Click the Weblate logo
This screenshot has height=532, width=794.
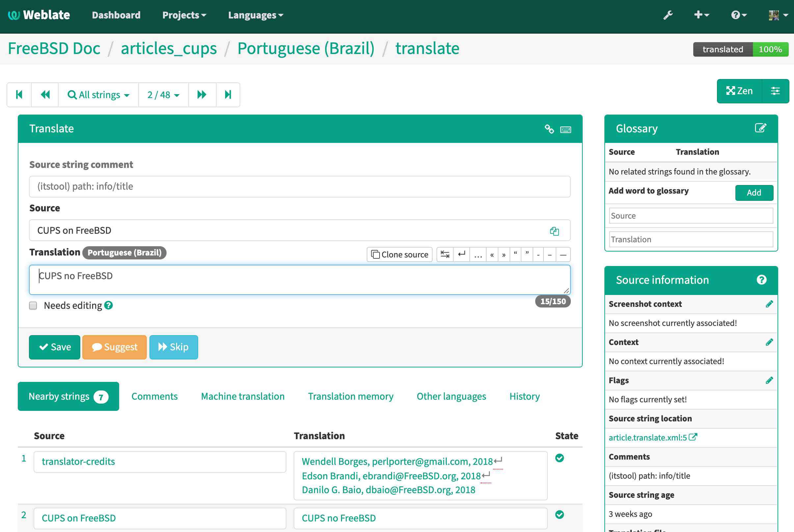[39, 15]
